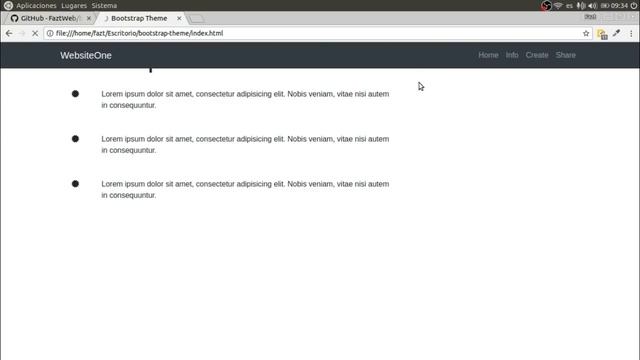
Task: Open the microphone indicator in the panel
Action: 581,6
